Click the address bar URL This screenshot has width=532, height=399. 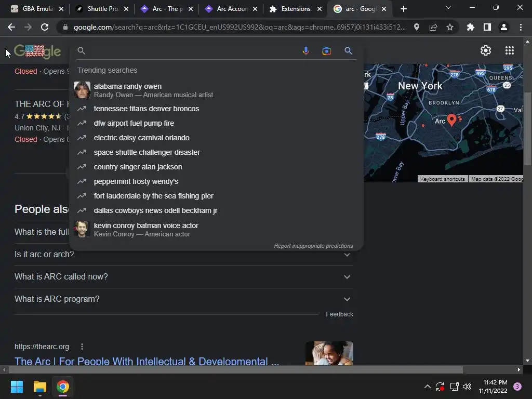click(x=239, y=27)
